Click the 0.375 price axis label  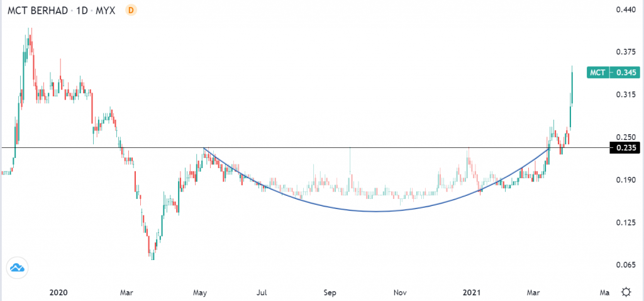pyautogui.click(x=625, y=52)
